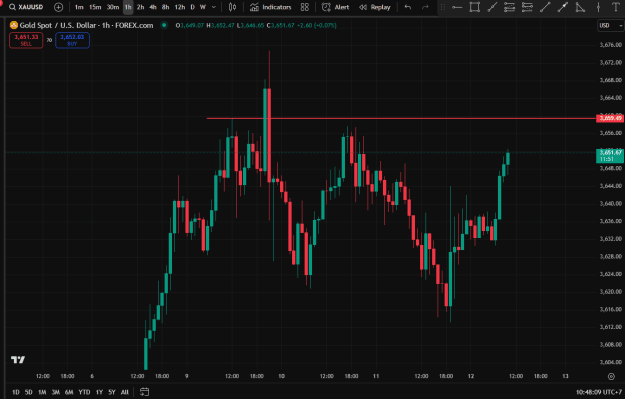The image size is (625, 399).
Task: Select the Triangle/angle measure tool
Action: pos(580,7)
